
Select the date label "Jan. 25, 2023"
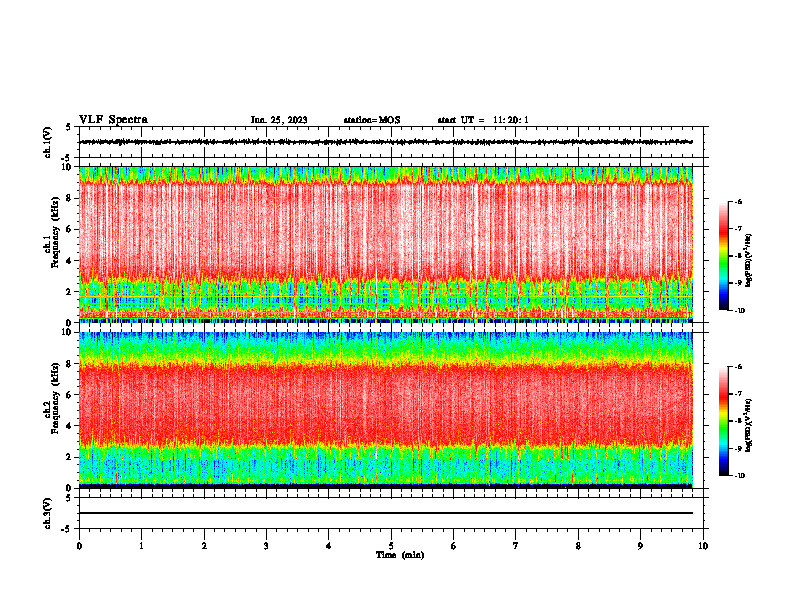(279, 120)
